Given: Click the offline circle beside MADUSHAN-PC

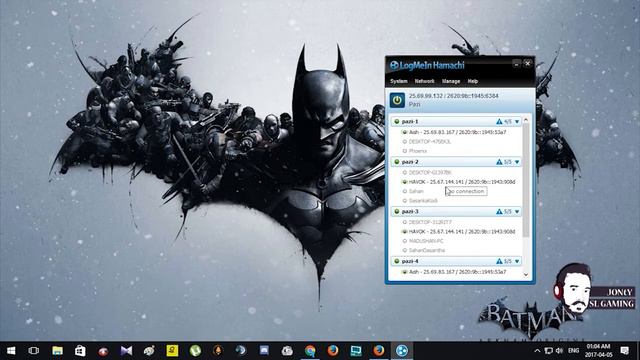Looking at the screenshot, I should pyautogui.click(x=404, y=241).
